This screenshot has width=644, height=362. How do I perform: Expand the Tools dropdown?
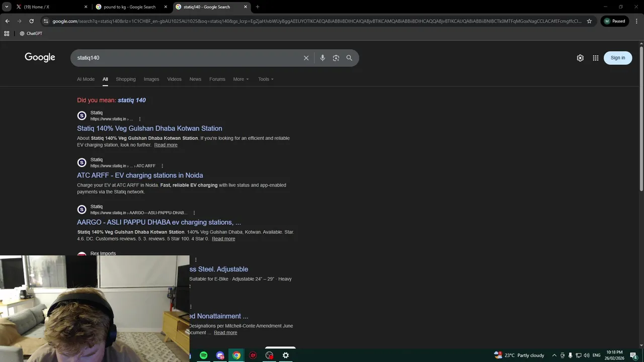pos(266,79)
